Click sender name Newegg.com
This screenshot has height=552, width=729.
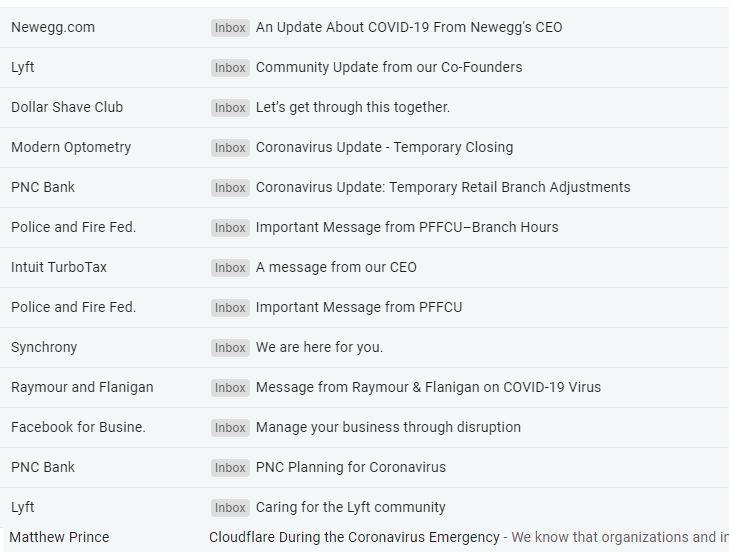click(x=53, y=27)
